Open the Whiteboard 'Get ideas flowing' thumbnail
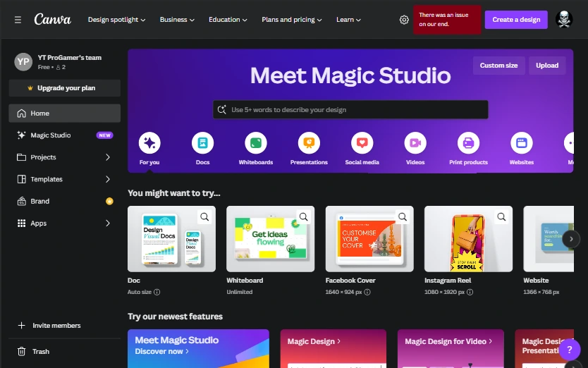Screen dimensions: 588x368 270,239
